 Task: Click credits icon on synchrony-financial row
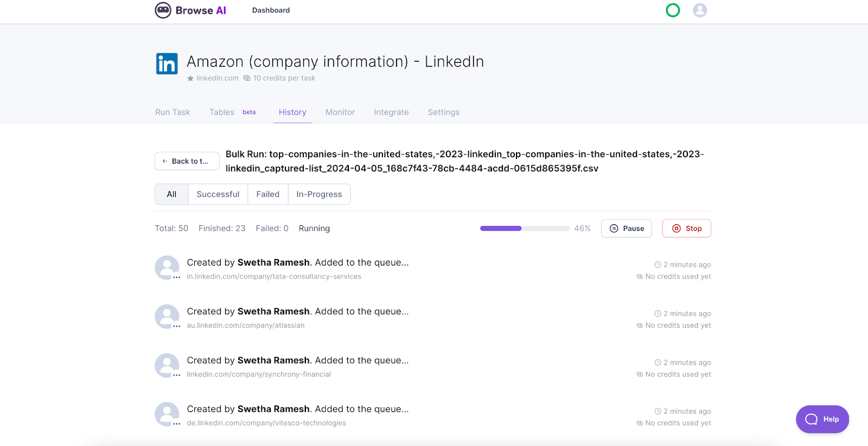click(x=640, y=374)
